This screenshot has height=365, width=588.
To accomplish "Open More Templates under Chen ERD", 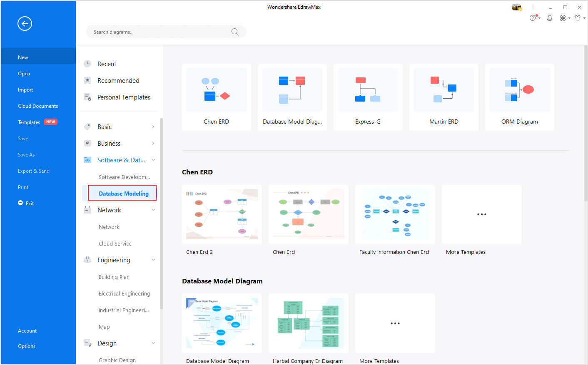I will tap(482, 214).
